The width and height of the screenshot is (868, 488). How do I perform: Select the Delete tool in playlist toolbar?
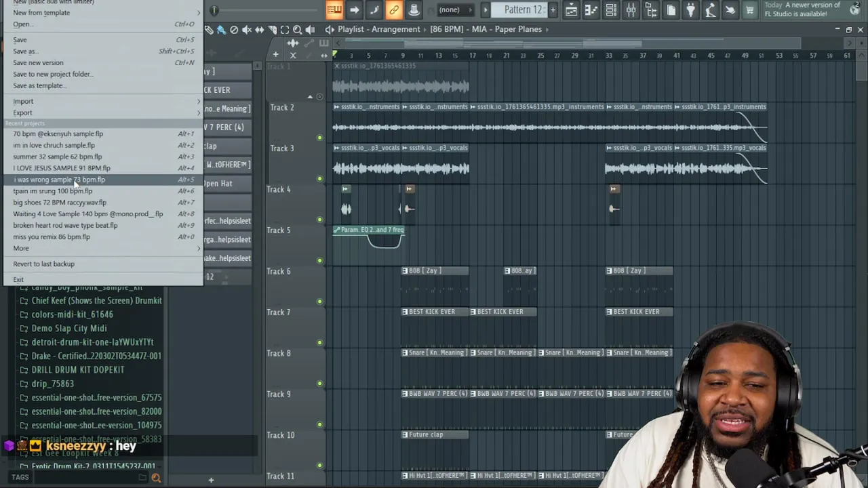coord(234,30)
